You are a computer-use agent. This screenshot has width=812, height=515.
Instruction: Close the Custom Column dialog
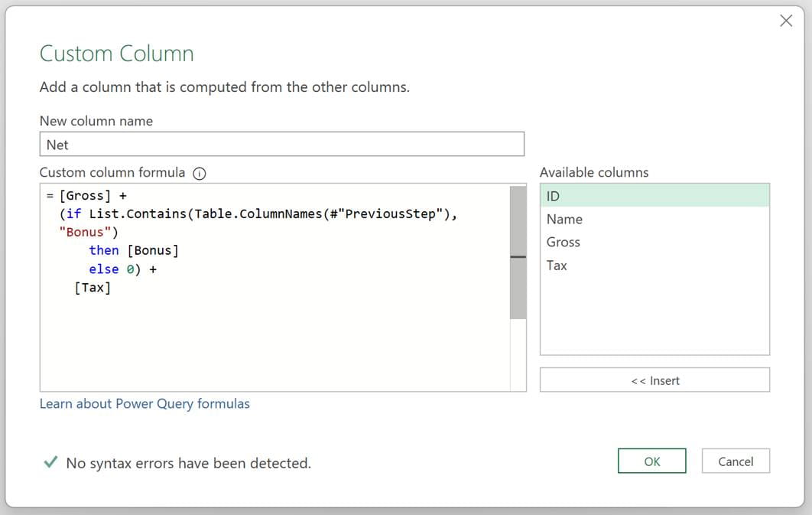click(x=785, y=21)
